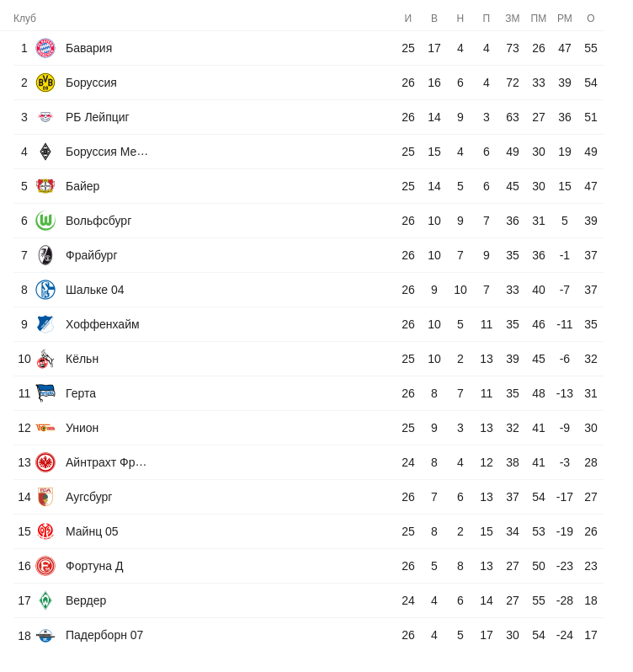Click the Клуб column header
Viewport: 633px width, 672px height.
[25, 19]
